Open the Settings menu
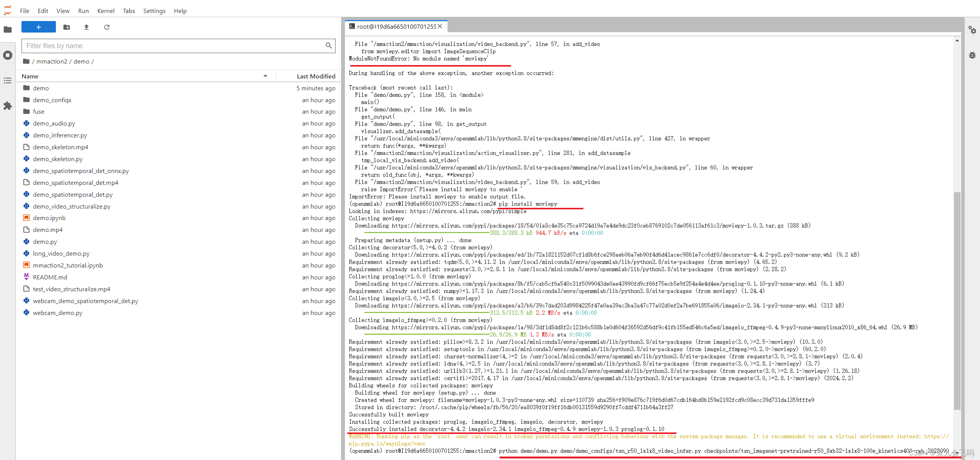This screenshot has width=980, height=460. [x=154, y=11]
